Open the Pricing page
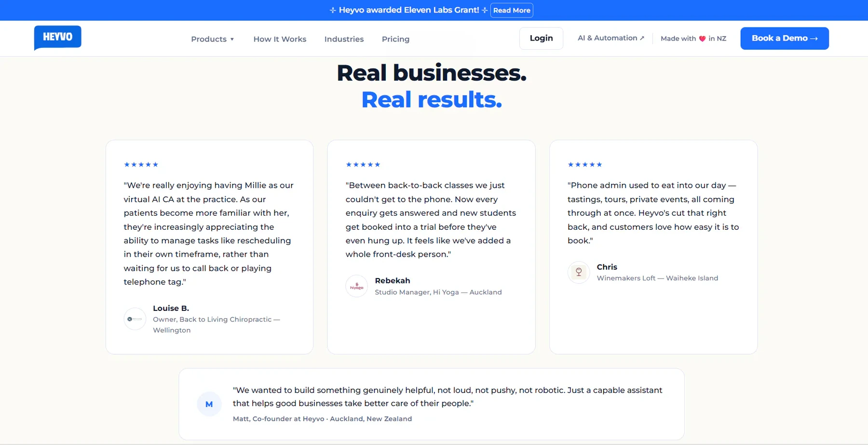 (x=395, y=39)
